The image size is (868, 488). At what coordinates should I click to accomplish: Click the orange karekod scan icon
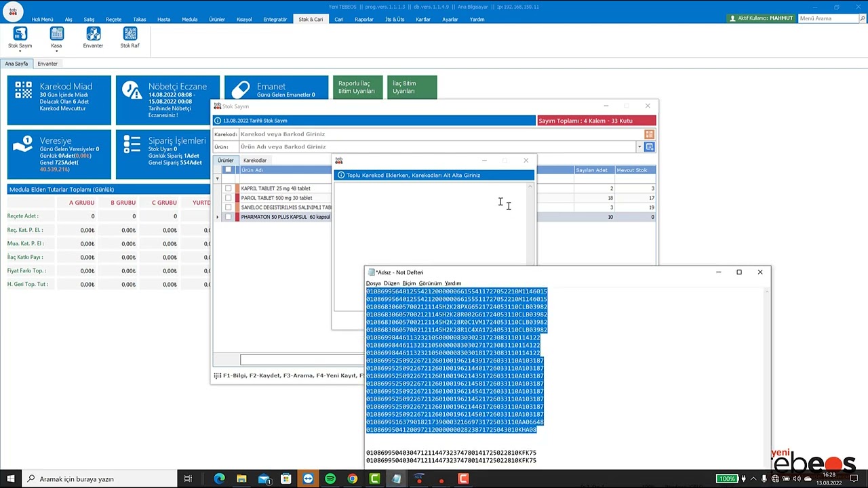[x=649, y=134]
